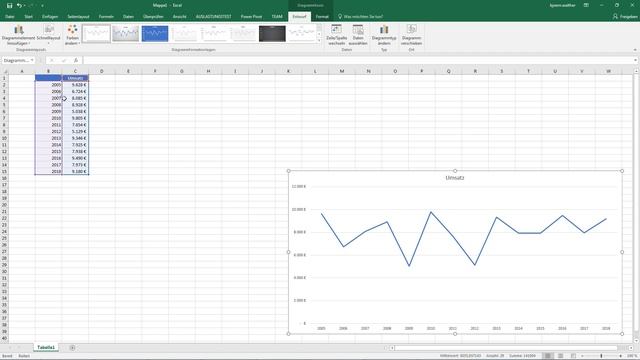640x360 pixels.
Task: Select the sixth chart style thumbnail
Action: click(243, 33)
